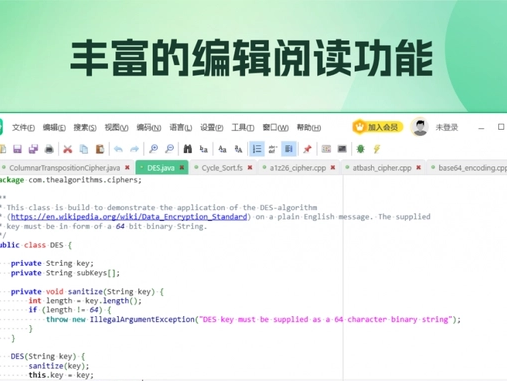This screenshot has width=507, height=381.
Task: Close the ColumnarTranspositionCipher.java tab
Action: [127, 167]
